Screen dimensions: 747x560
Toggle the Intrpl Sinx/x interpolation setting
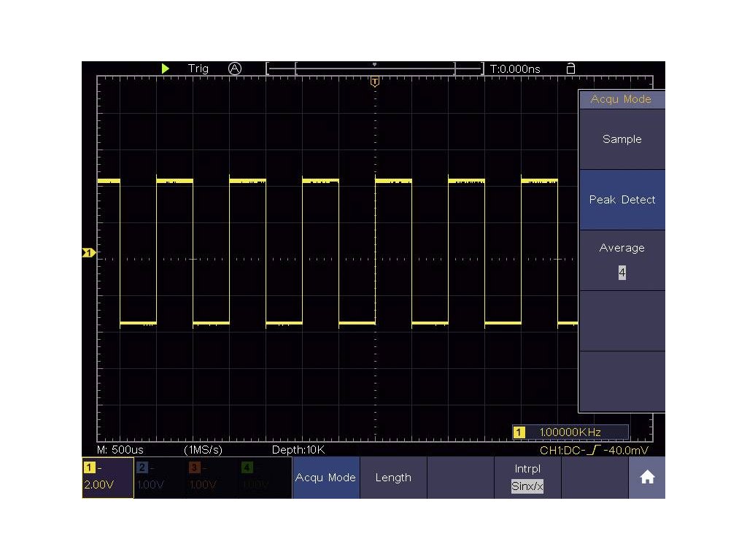coord(527,478)
